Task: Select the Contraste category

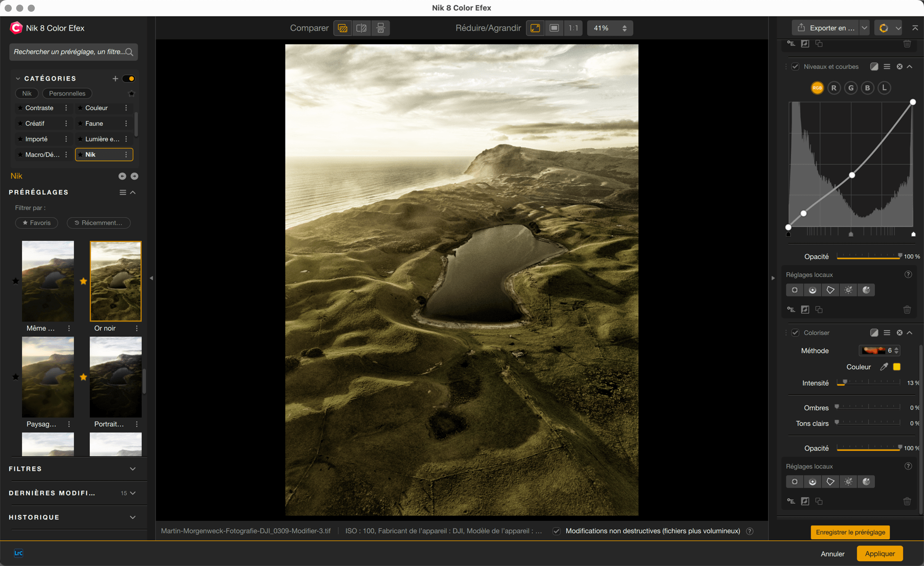Action: pos(40,108)
